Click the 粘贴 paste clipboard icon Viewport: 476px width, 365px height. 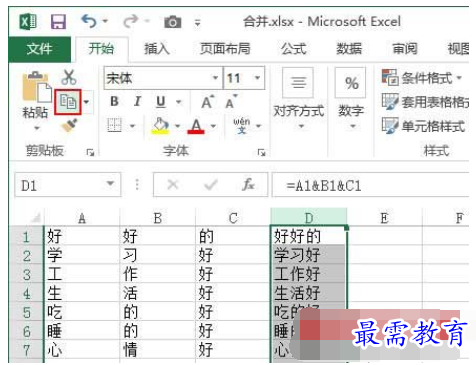36,87
